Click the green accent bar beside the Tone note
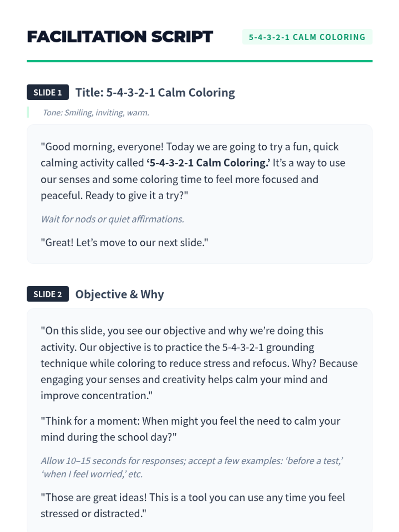This screenshot has width=399, height=532. click(x=28, y=112)
